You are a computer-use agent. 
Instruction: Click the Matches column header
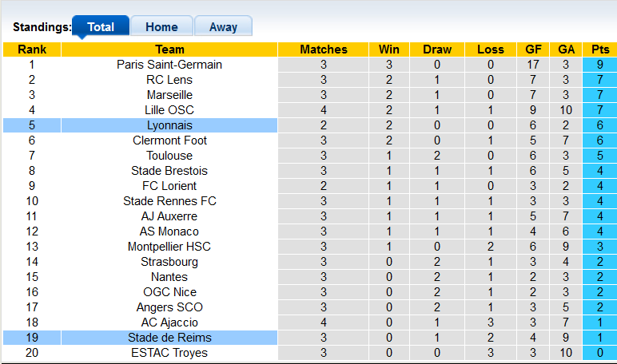(x=324, y=49)
